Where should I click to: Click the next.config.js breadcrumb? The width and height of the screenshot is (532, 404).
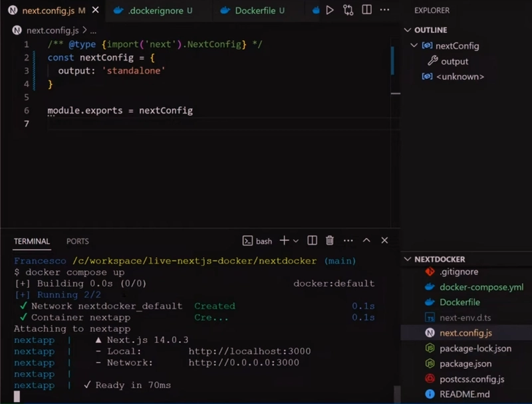coord(53,31)
